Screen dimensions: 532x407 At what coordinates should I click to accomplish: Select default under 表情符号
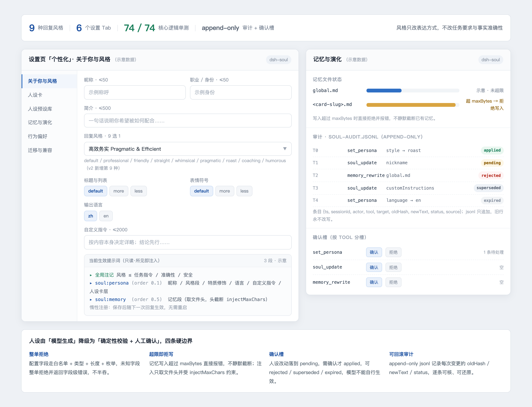click(x=201, y=191)
